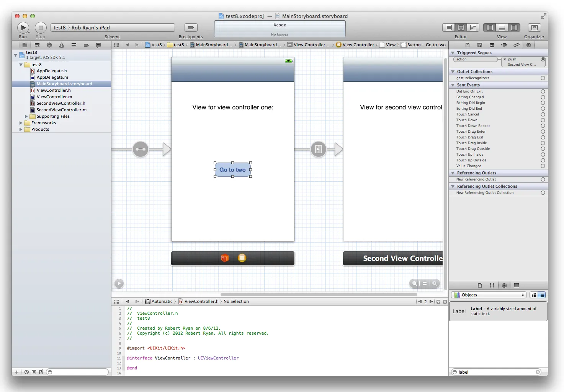Collapse the Triggered Segues section
This screenshot has height=392, width=564.
tap(453, 53)
